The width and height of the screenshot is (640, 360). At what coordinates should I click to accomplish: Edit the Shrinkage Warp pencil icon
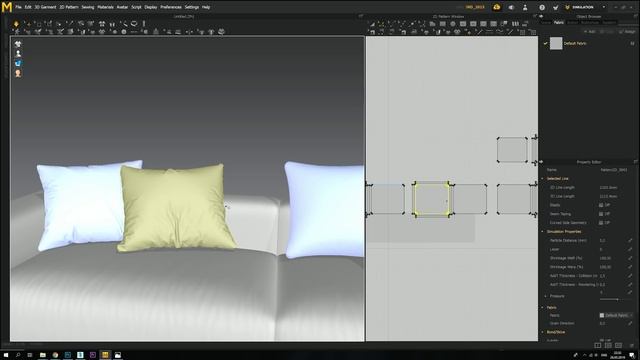pos(630,267)
